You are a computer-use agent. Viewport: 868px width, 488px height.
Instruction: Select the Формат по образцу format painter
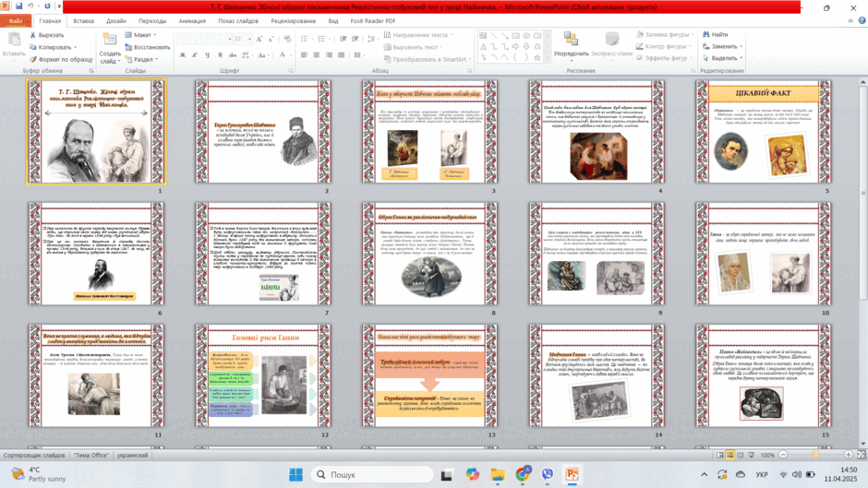point(61,59)
